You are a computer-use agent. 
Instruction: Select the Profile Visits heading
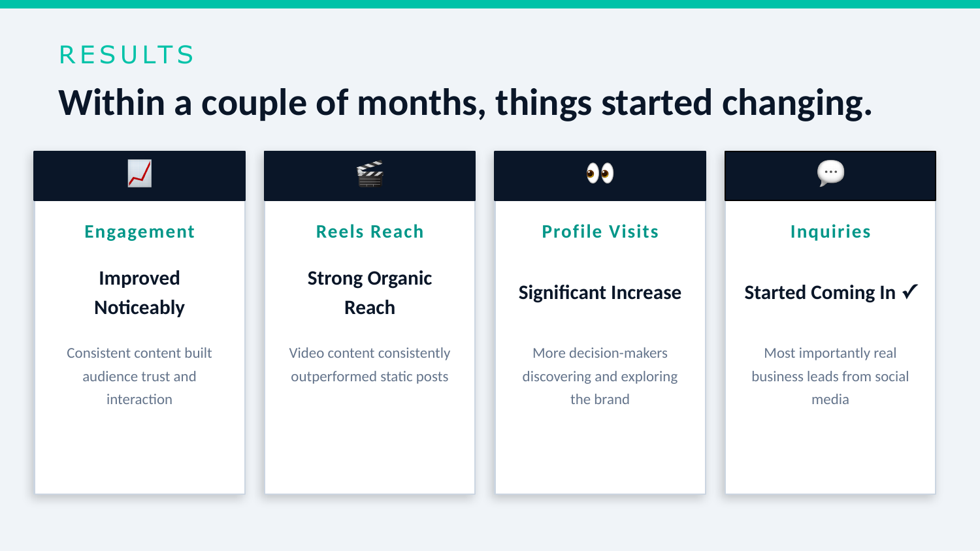(x=600, y=232)
